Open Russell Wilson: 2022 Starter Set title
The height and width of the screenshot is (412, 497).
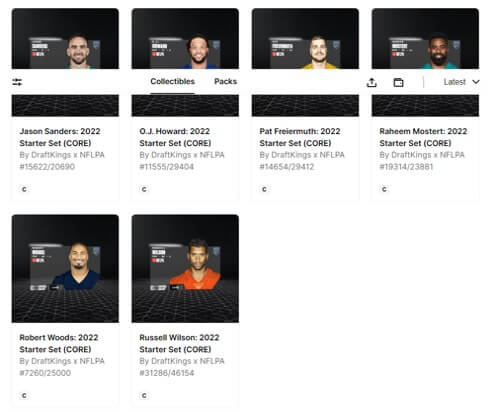(x=179, y=343)
